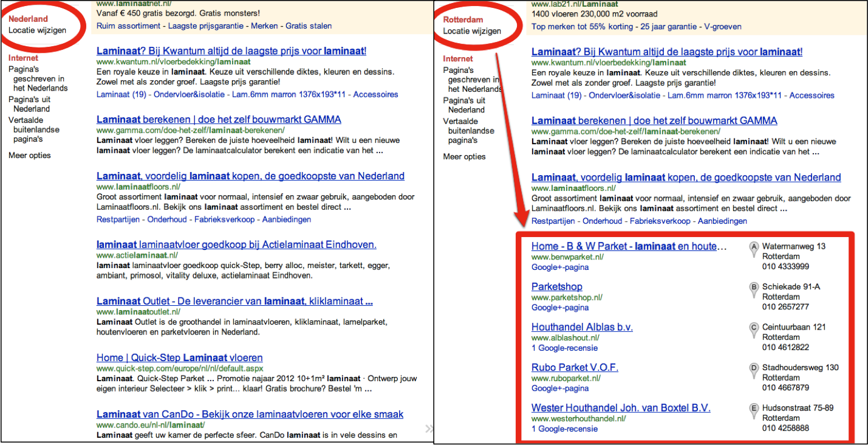This screenshot has width=868, height=445.
Task: Open the 'Houthandel Alblas b.v.' listing
Action: [582, 327]
